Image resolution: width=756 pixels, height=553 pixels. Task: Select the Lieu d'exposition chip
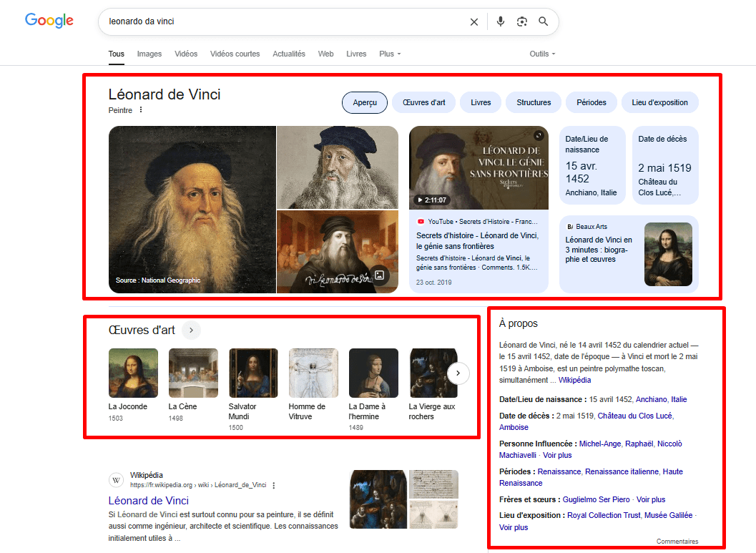point(660,103)
